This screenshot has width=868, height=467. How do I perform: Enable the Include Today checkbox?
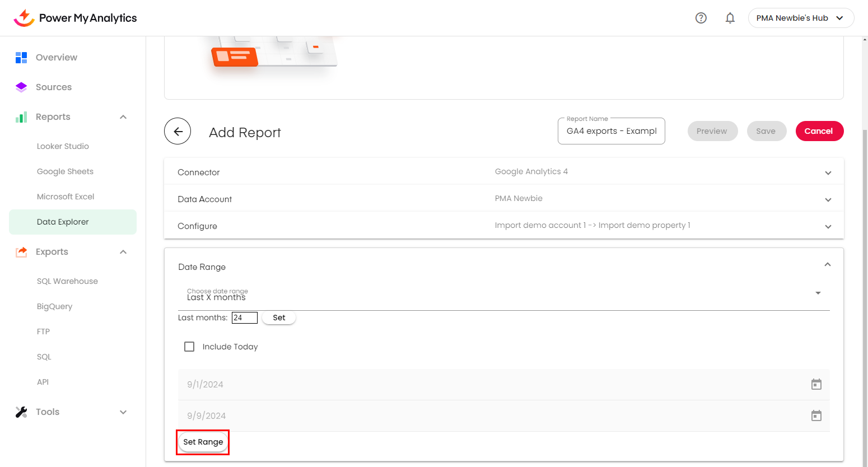189,347
